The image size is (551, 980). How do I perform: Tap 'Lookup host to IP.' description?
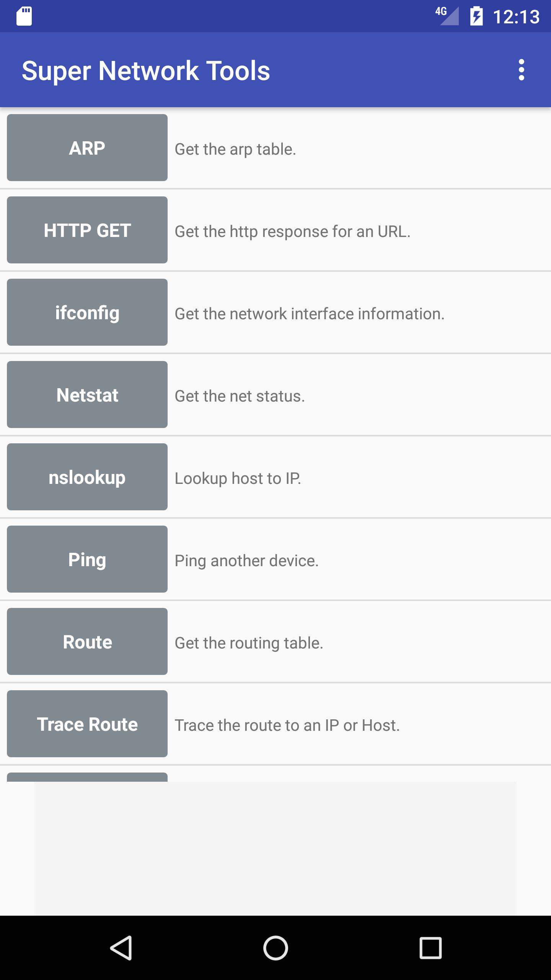pos(237,478)
